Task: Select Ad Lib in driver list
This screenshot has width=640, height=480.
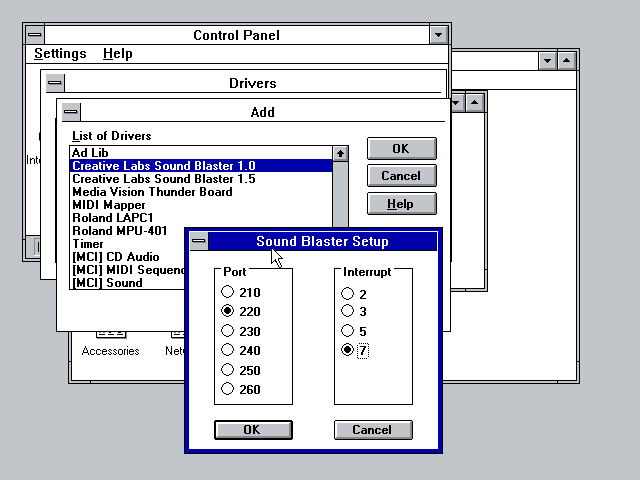Action: point(201,153)
